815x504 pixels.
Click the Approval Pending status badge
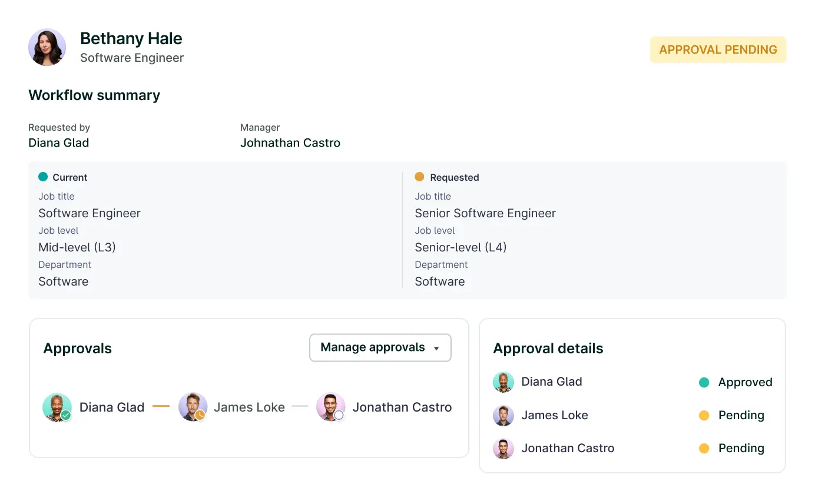point(718,50)
